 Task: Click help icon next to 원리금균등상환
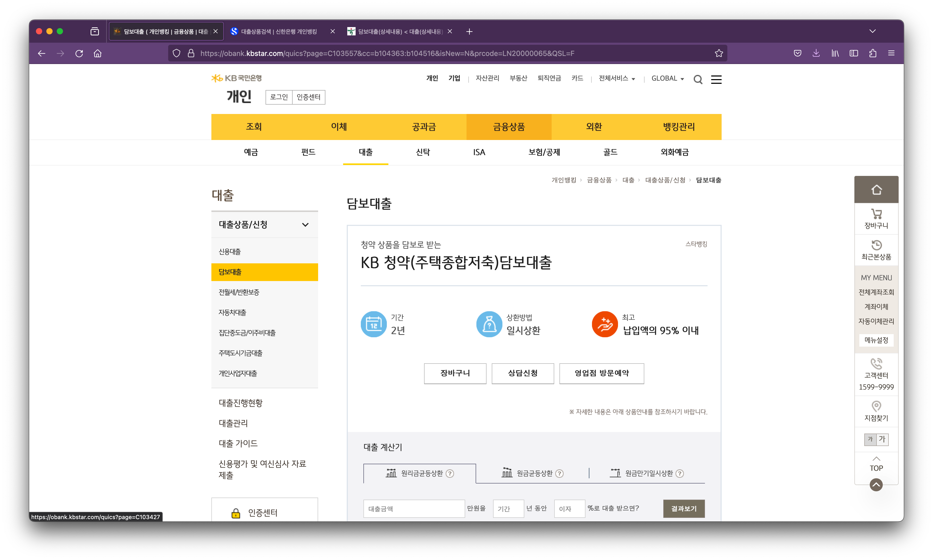point(450,473)
